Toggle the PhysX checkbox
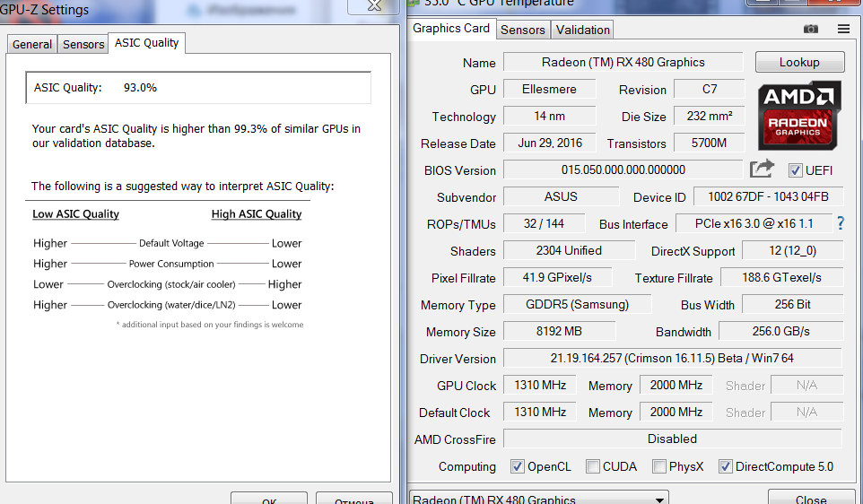 pyautogui.click(x=658, y=466)
